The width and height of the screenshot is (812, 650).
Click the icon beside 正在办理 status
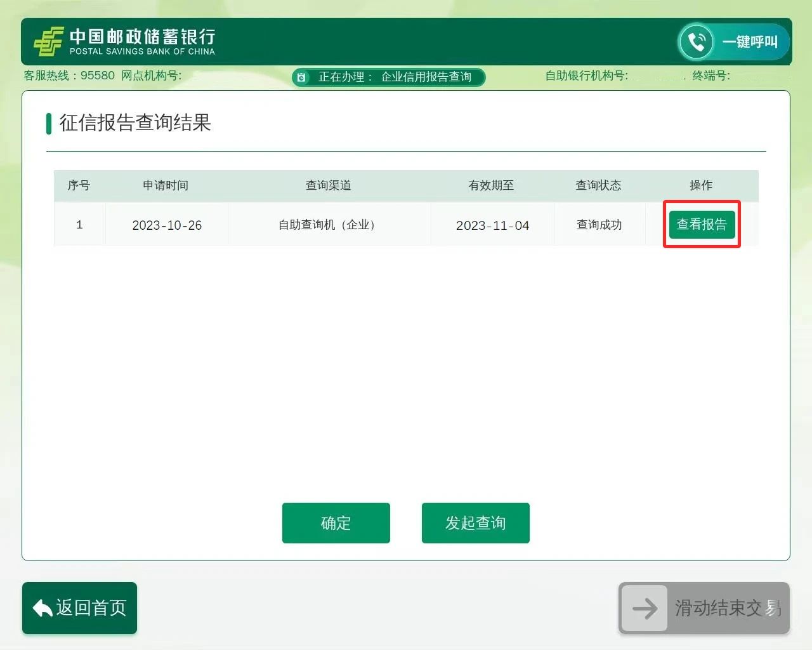pyautogui.click(x=302, y=77)
